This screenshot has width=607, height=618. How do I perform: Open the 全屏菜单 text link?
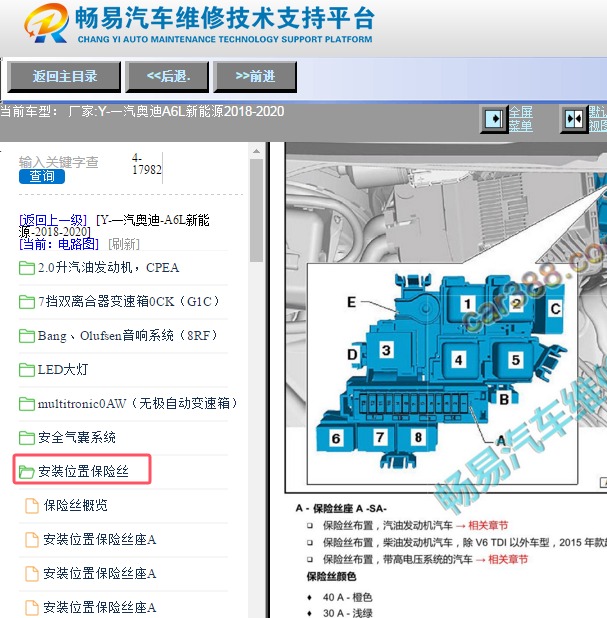[x=521, y=119]
